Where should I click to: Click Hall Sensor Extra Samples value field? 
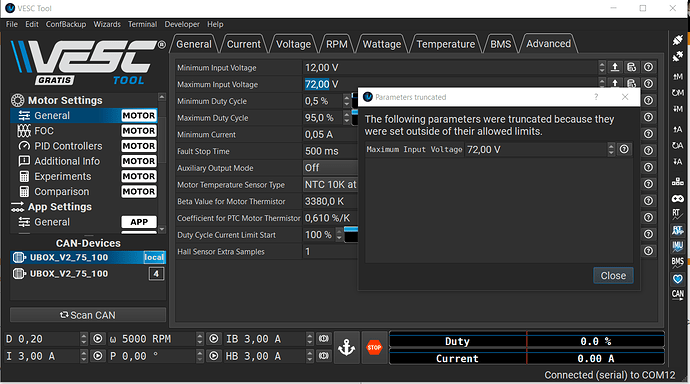pyautogui.click(x=330, y=251)
